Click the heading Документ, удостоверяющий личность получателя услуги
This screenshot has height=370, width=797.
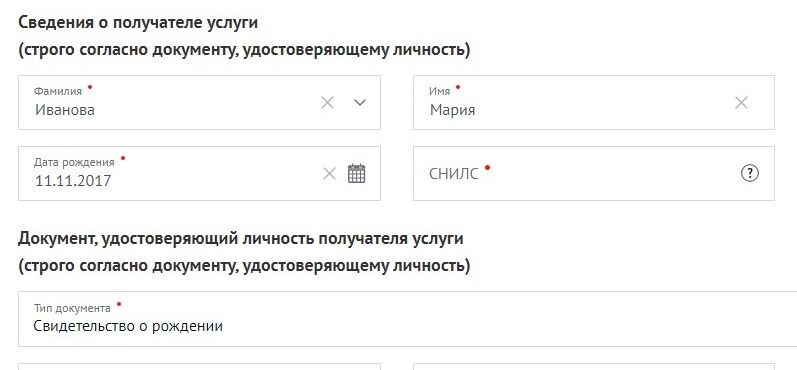click(x=241, y=239)
